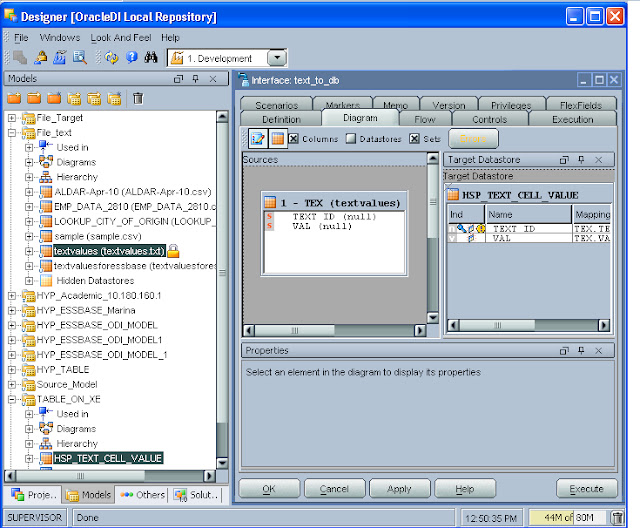640x528 pixels.
Task: Toggle the Sets checkbox
Action: [x=414, y=139]
